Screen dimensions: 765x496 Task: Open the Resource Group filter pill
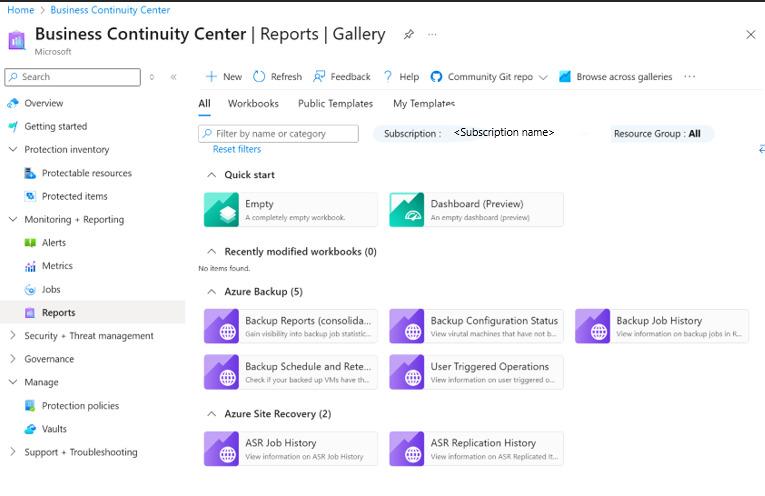point(662,134)
